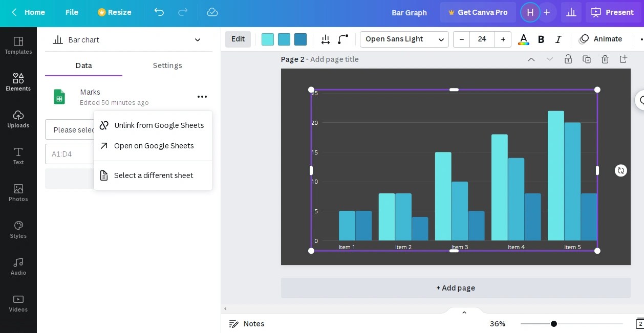Viewport: 644px width, 333px height.
Task: Collapse Page 2 using the chevron
Action: pos(531,59)
